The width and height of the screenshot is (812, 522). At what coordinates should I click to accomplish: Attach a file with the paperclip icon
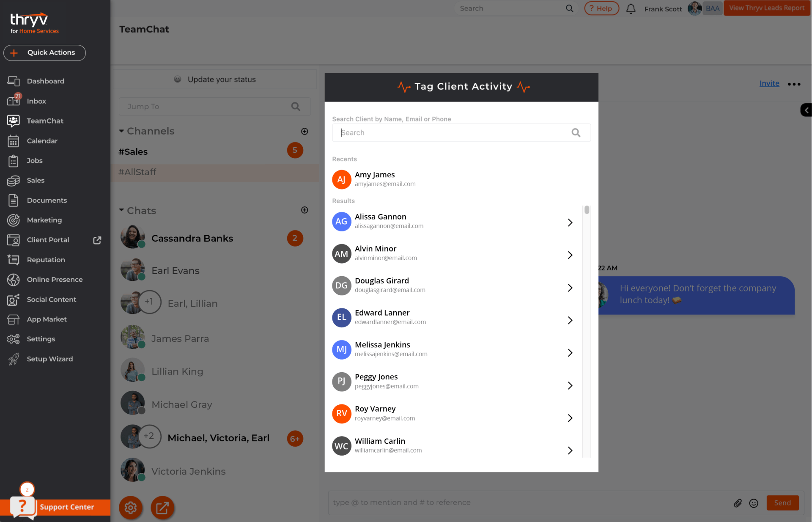click(738, 503)
